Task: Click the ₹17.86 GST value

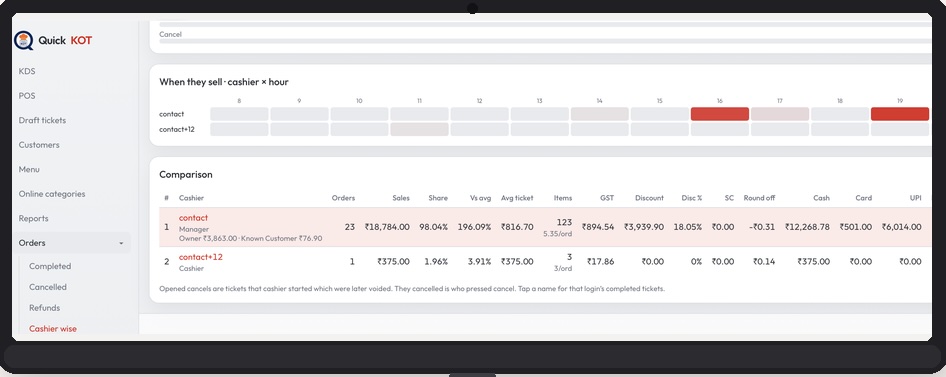Action: [601, 262]
